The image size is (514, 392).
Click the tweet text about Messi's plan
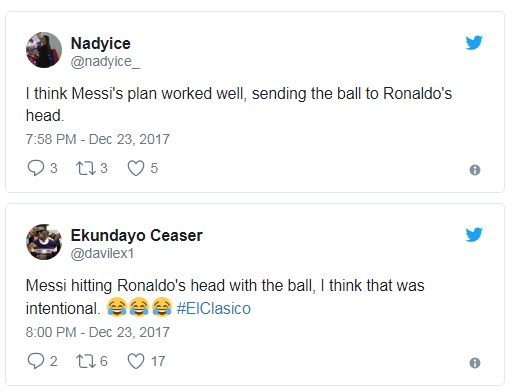click(x=239, y=104)
